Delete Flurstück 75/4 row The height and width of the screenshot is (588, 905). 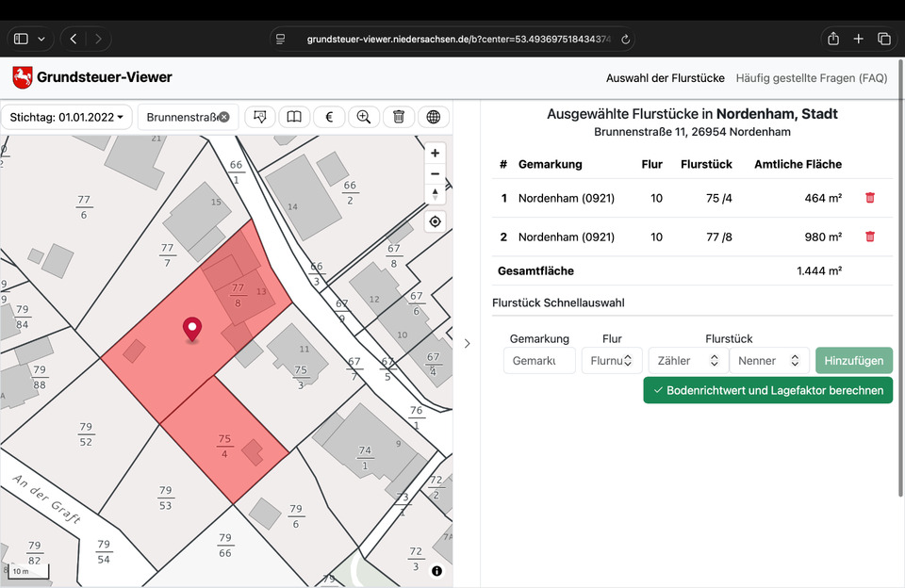(x=869, y=198)
